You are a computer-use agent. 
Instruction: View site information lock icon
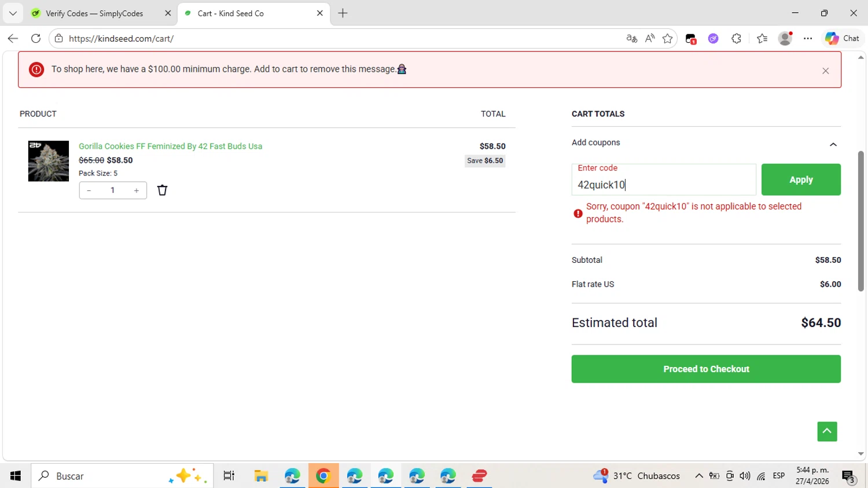[x=58, y=39]
